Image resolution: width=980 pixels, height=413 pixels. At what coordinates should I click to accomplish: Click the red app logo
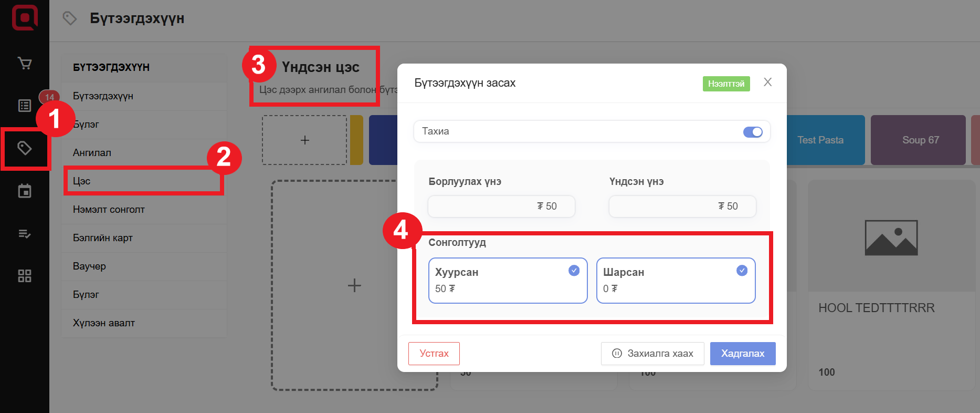point(25,17)
